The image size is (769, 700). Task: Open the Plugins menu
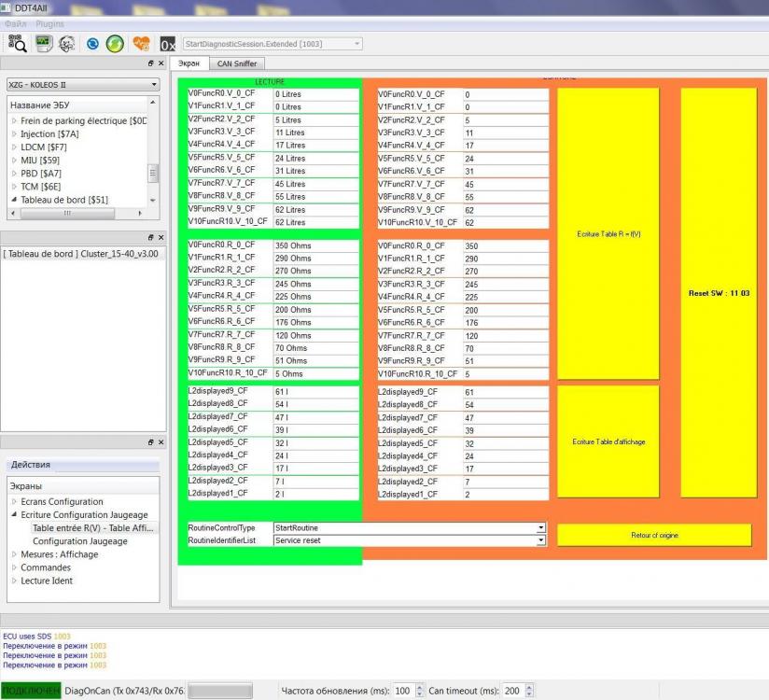49,23
